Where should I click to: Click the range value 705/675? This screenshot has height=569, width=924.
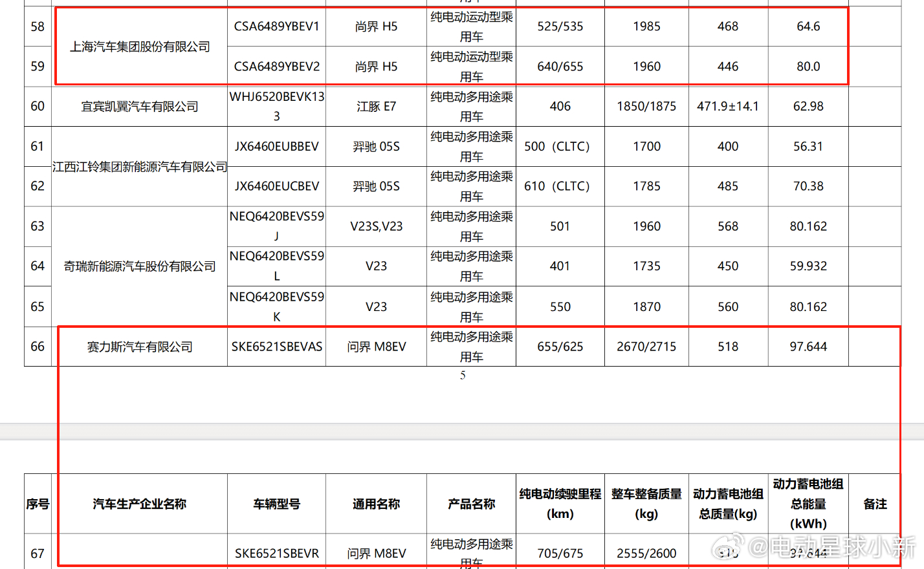(x=560, y=553)
